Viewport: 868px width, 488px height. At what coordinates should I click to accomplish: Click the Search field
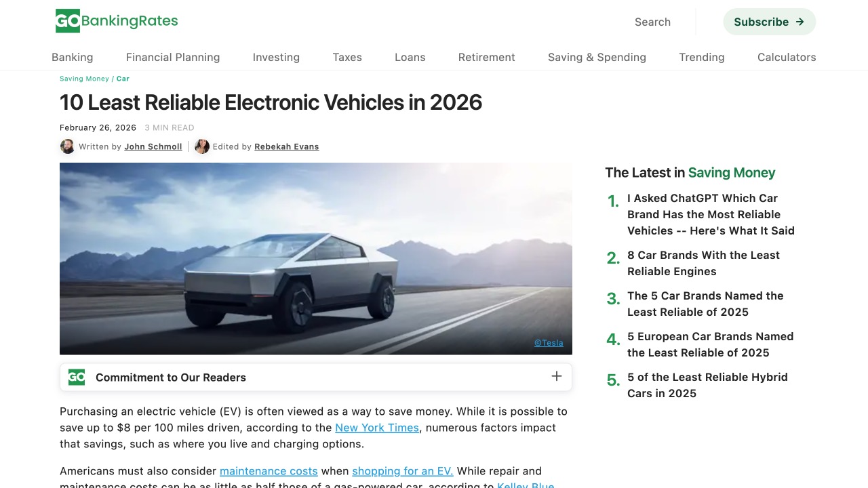[652, 22]
